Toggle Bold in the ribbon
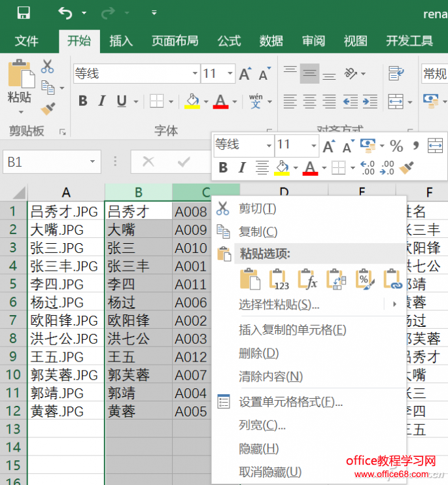 tap(83, 101)
